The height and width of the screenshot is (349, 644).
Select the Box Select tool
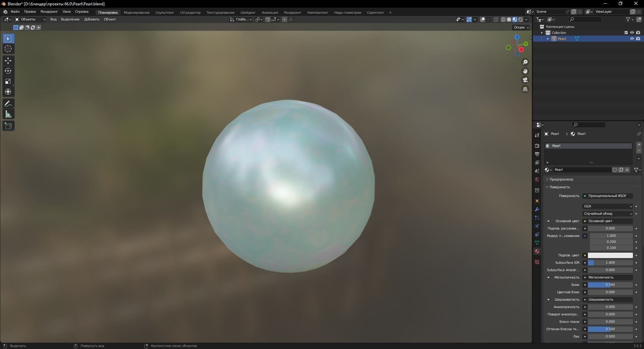[x=8, y=39]
